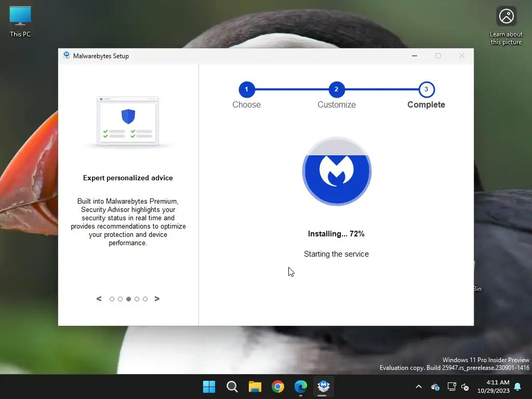The height and width of the screenshot is (399, 532).
Task: Minimize the Malwarebytes Setup window
Action: 415,56
